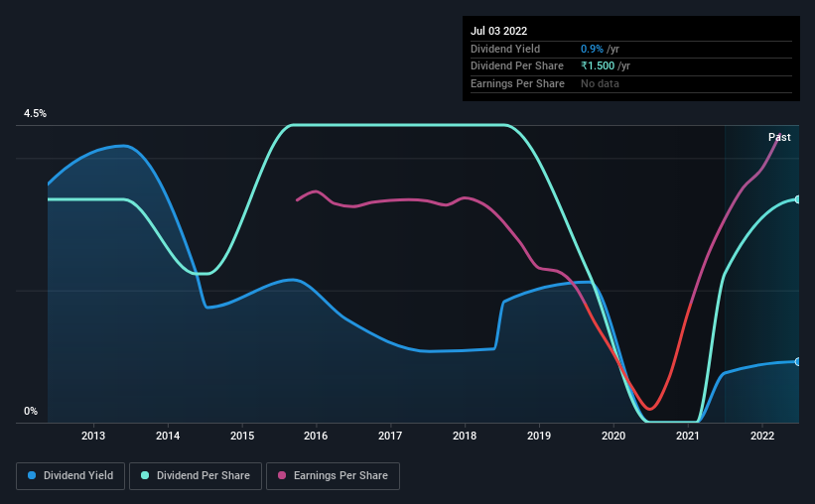Viewport: 815px width, 504px height.
Task: Click the tooltip's Earnings Per Share row label
Action: click(518, 83)
